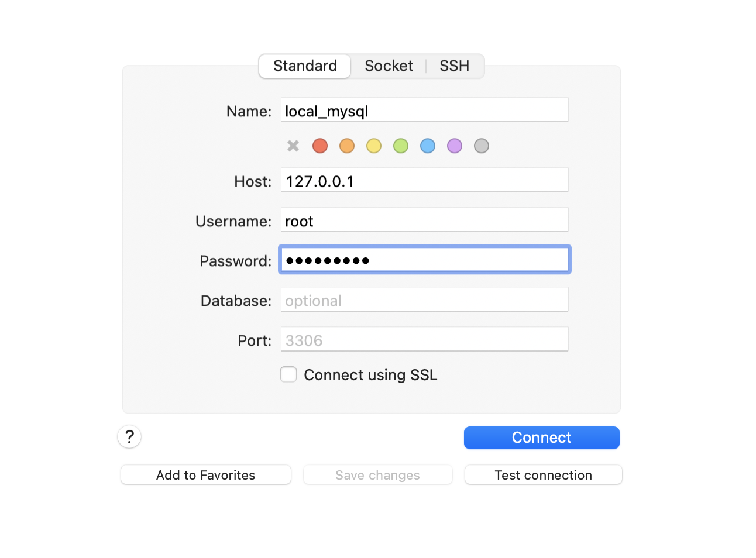The width and height of the screenshot is (756, 558).
Task: Enable Connect using SSL
Action: point(288,374)
